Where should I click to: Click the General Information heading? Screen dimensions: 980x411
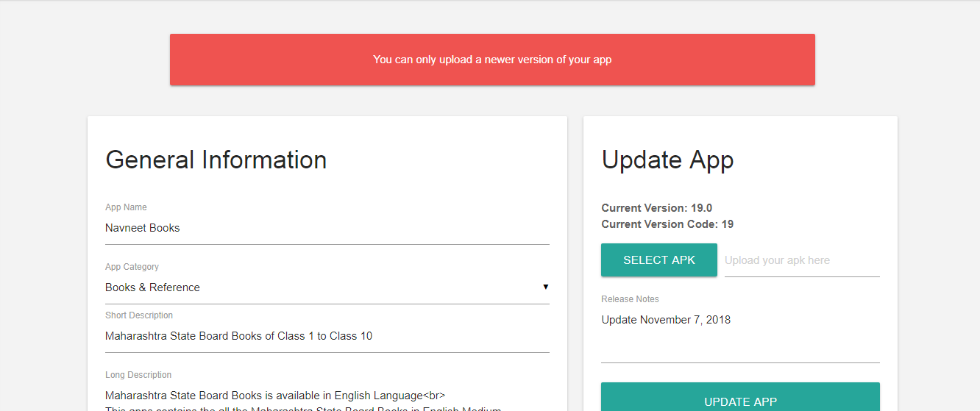tap(216, 160)
